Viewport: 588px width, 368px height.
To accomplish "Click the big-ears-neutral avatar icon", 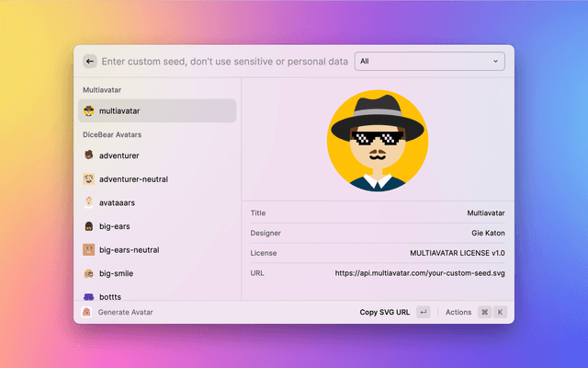I will [88, 249].
